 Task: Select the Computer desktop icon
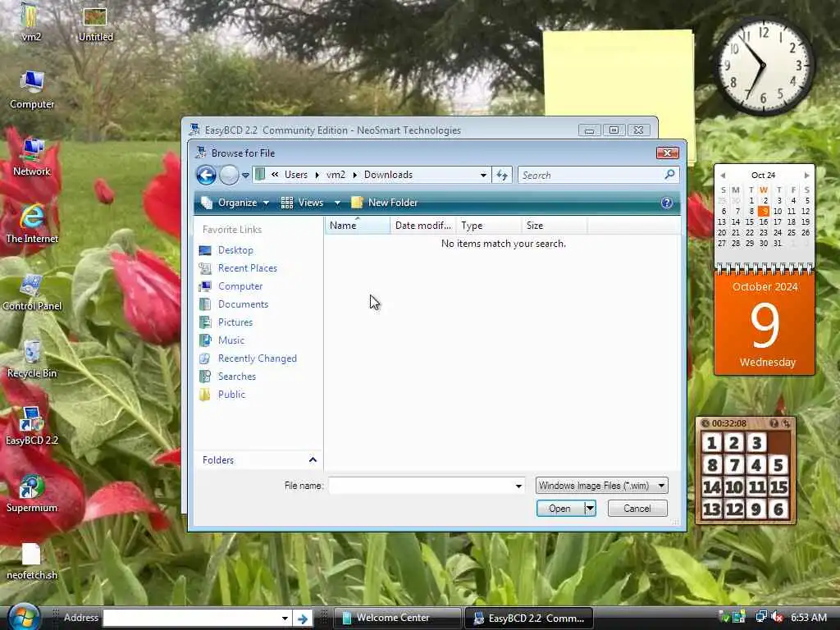point(32,90)
